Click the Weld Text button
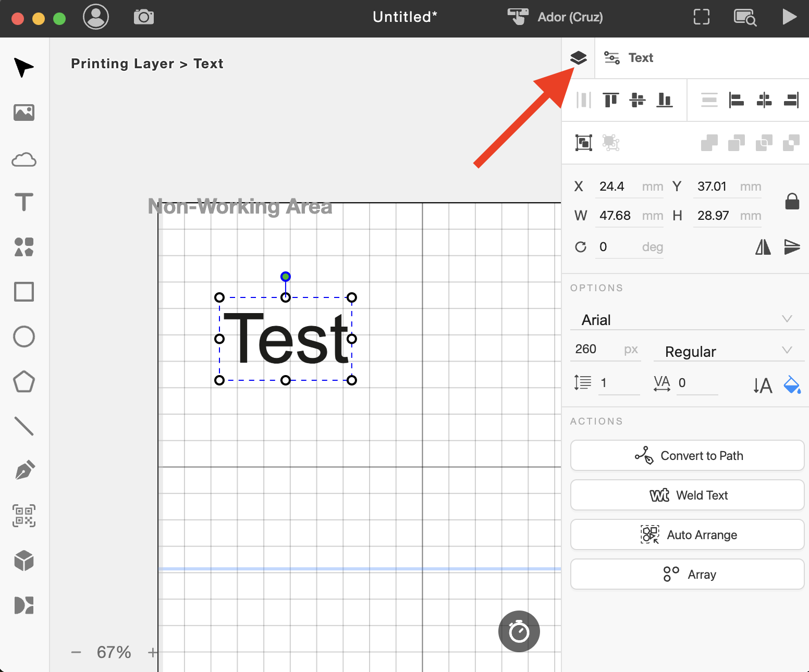Viewport: 809px width, 672px height. point(688,495)
